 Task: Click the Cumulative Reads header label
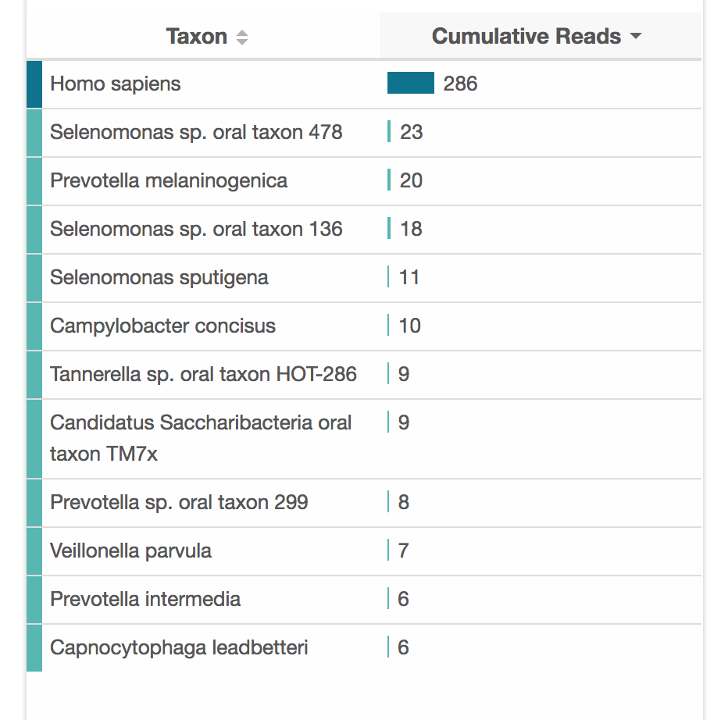(x=526, y=37)
